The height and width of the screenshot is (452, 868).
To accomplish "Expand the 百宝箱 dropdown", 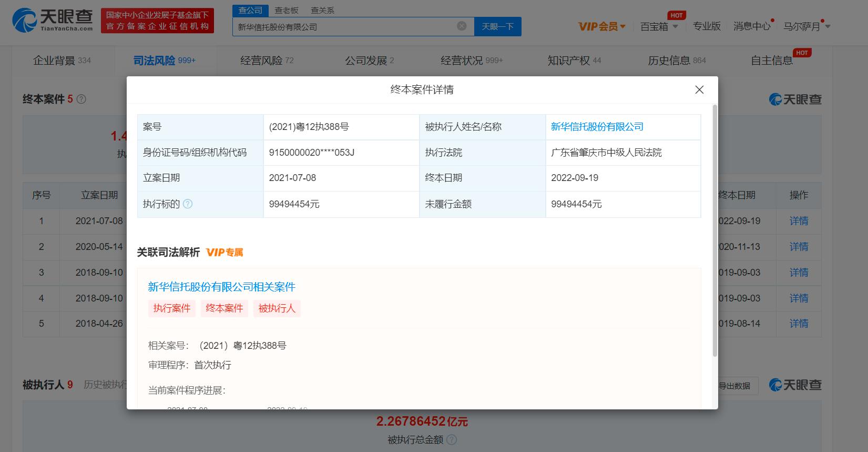I will click(659, 26).
